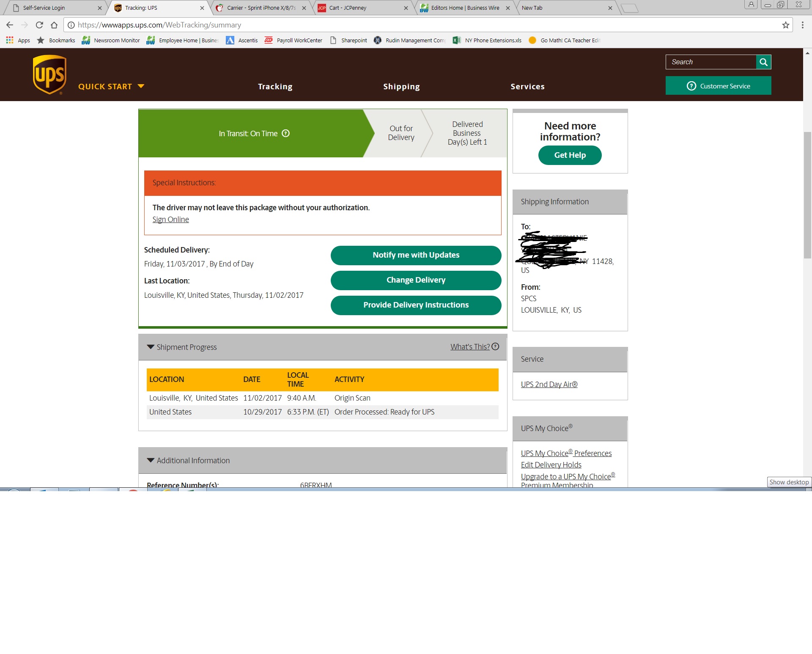The image size is (812, 654).
Task: Open Upgrade to UPS My Choice Premium link
Action: tap(568, 480)
